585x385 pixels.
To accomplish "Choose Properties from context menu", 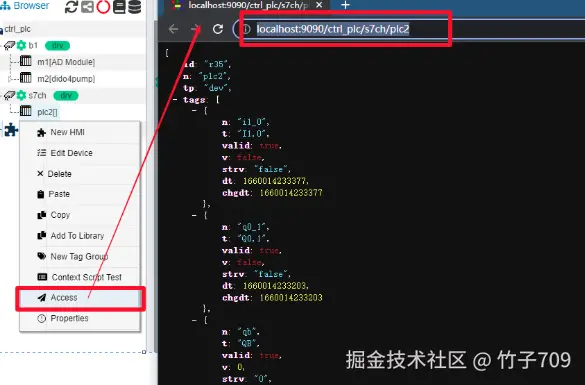I will point(80,318).
